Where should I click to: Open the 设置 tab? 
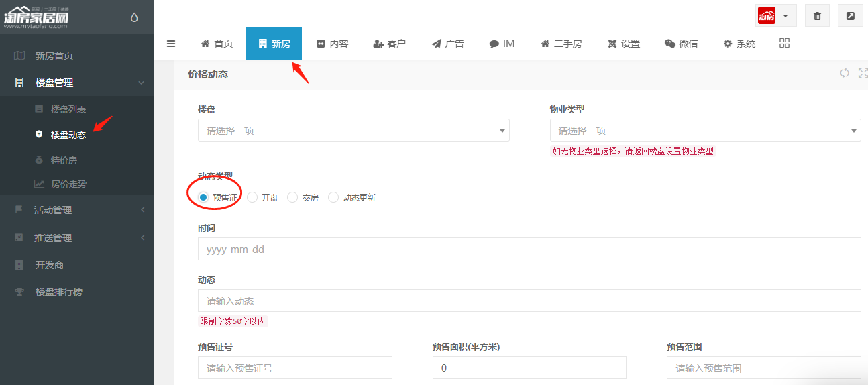[624, 44]
